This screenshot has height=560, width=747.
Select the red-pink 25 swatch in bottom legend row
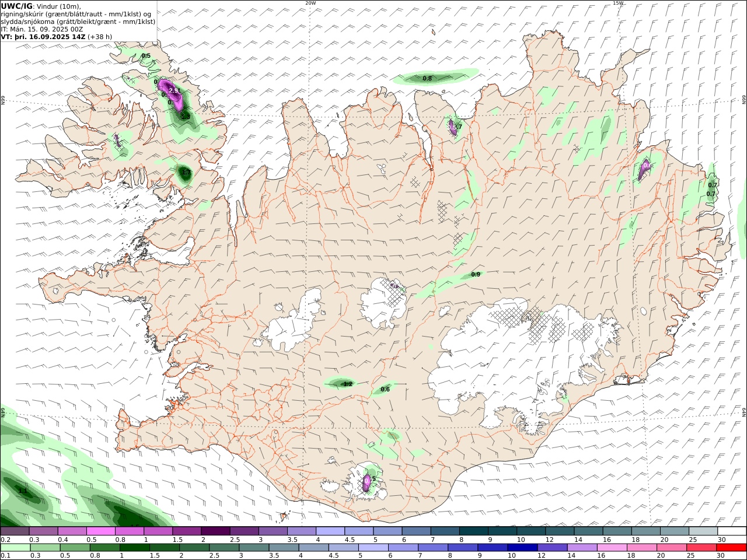(701, 548)
